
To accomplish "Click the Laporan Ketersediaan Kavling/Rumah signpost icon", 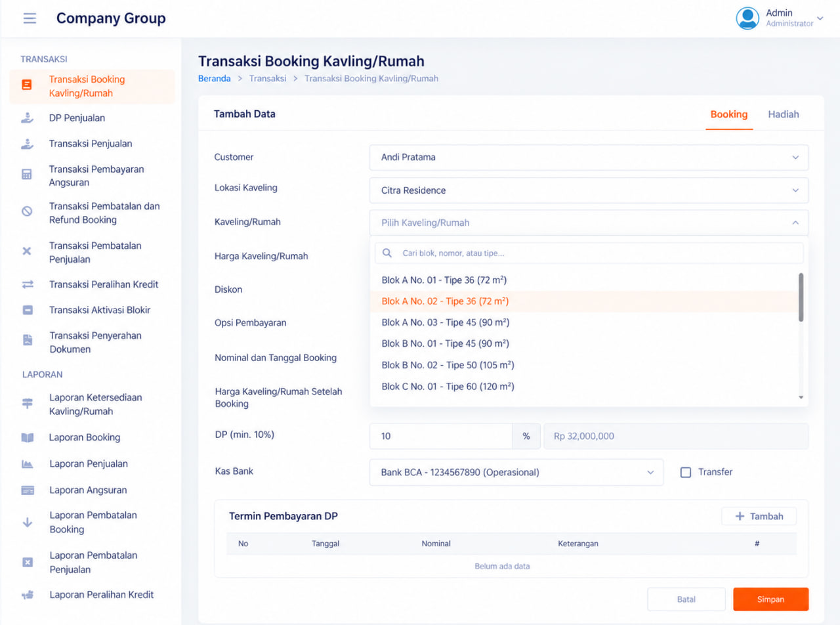I will pos(28,404).
